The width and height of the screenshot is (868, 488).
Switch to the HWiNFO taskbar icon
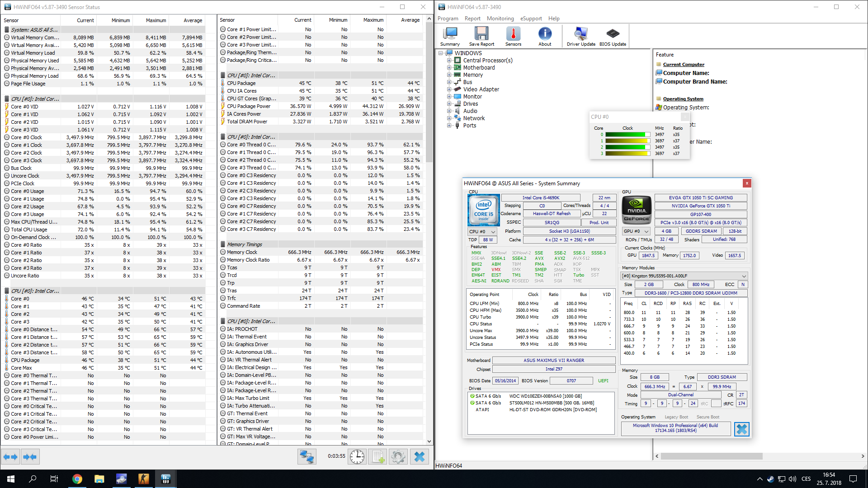(x=165, y=479)
